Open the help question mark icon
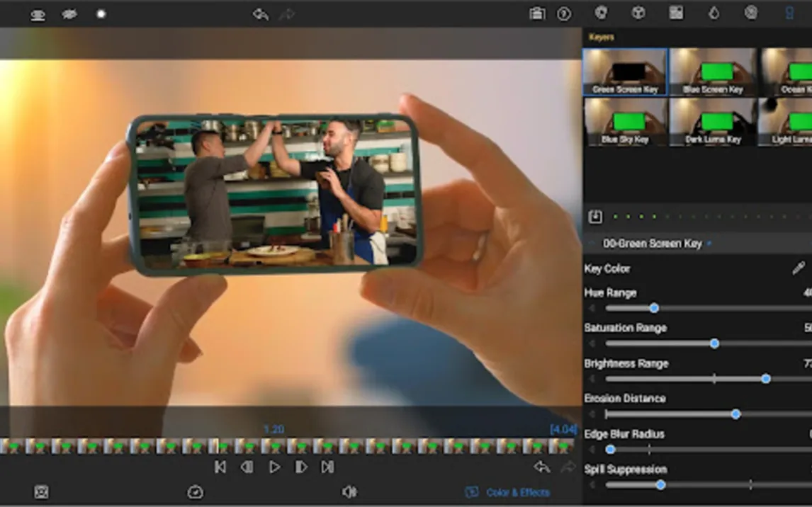The image size is (812, 507). (x=564, y=14)
